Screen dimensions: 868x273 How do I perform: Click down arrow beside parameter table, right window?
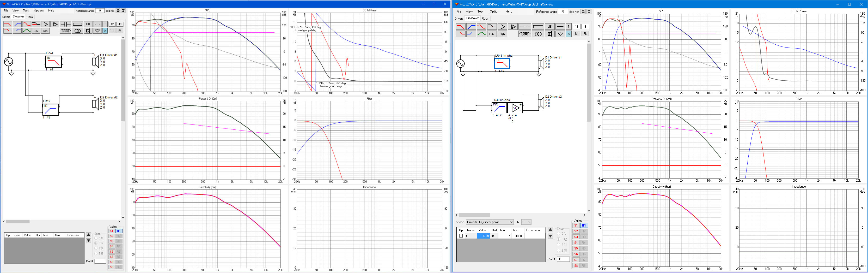click(550, 236)
